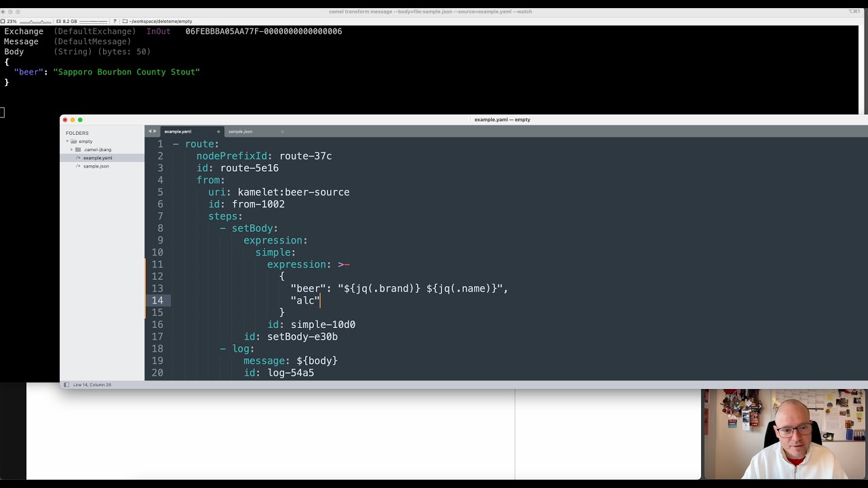Image resolution: width=868 pixels, height=488 pixels.
Task: Click the git branch icon in terminal bar
Action: (x=115, y=21)
